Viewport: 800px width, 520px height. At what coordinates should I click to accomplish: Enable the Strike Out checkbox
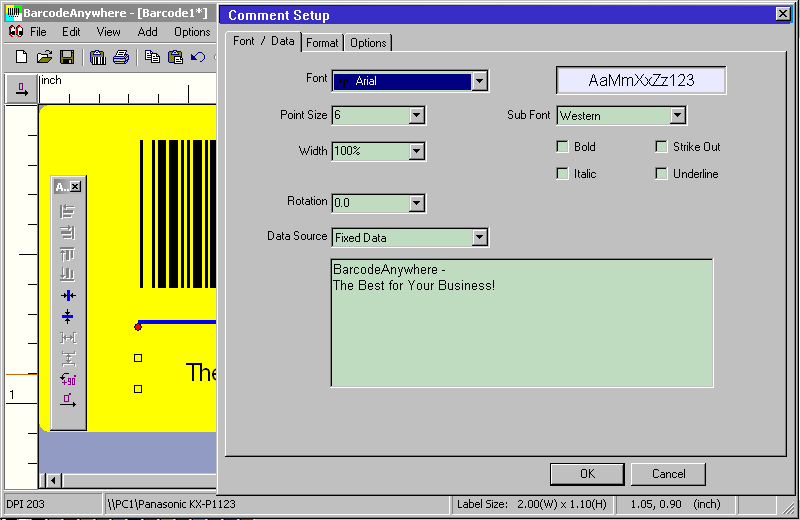[x=661, y=147]
